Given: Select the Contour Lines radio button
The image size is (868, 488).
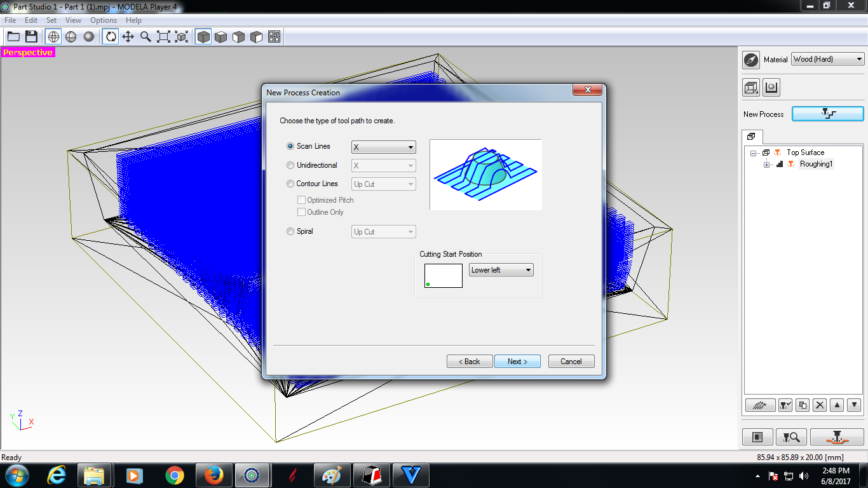Looking at the screenshot, I should 290,184.
